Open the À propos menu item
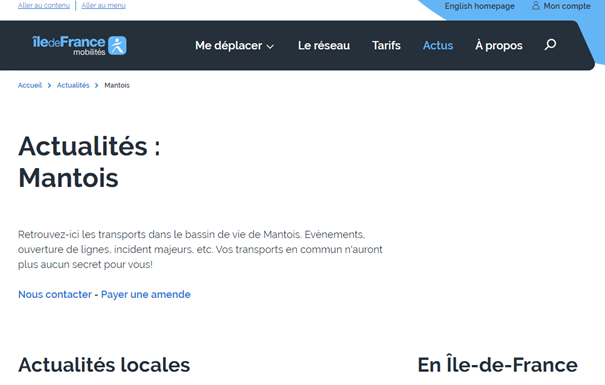Image resolution: width=605 pixels, height=385 pixels. pos(499,46)
